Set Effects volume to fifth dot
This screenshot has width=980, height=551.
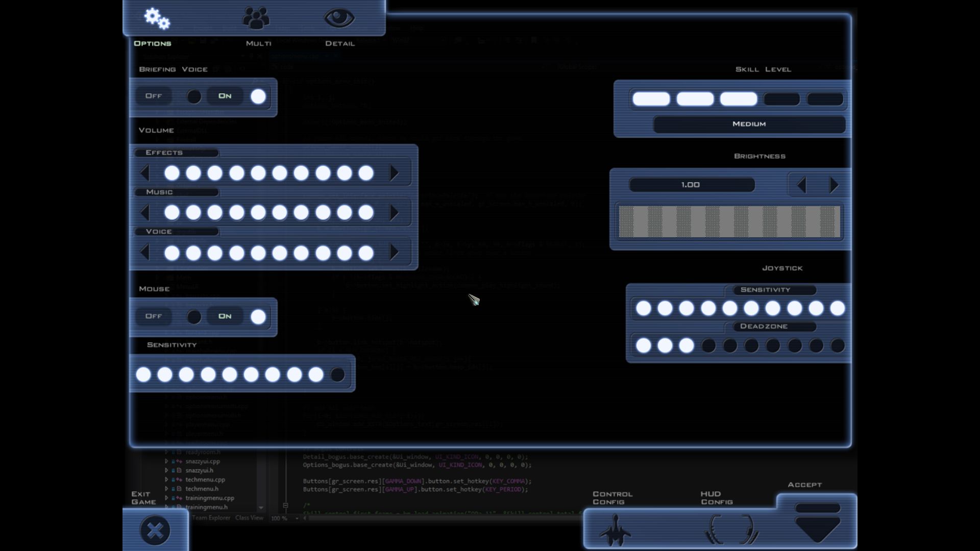[258, 173]
